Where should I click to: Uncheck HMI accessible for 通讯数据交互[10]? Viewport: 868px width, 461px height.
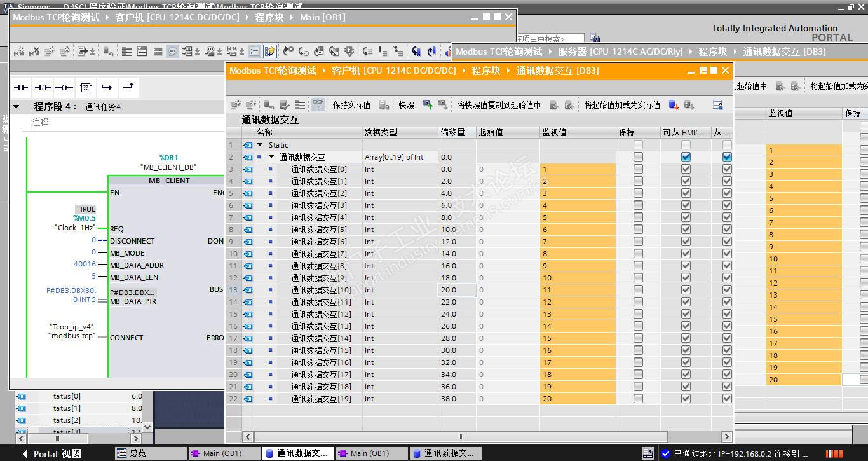[x=686, y=290]
